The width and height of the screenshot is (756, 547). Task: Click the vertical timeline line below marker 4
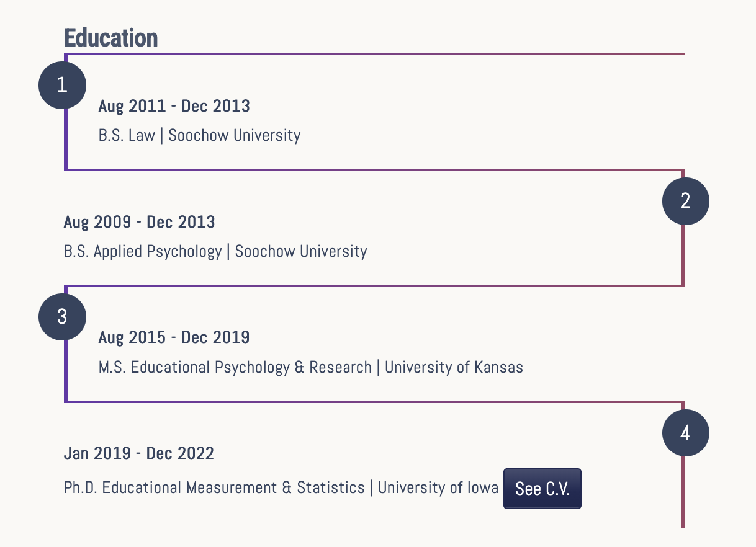pos(683,496)
